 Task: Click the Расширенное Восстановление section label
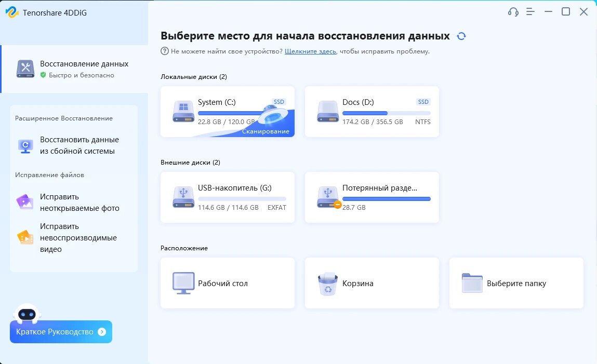64,118
